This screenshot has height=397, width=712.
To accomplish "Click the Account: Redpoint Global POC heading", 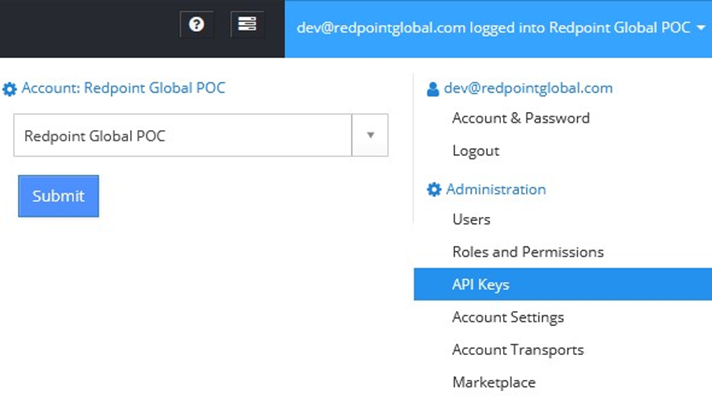I will 123,88.
